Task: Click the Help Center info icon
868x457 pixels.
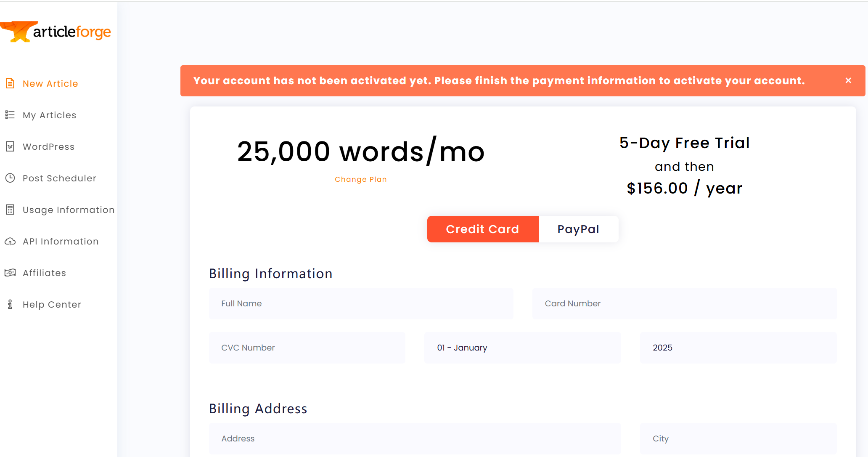Action: (10, 304)
